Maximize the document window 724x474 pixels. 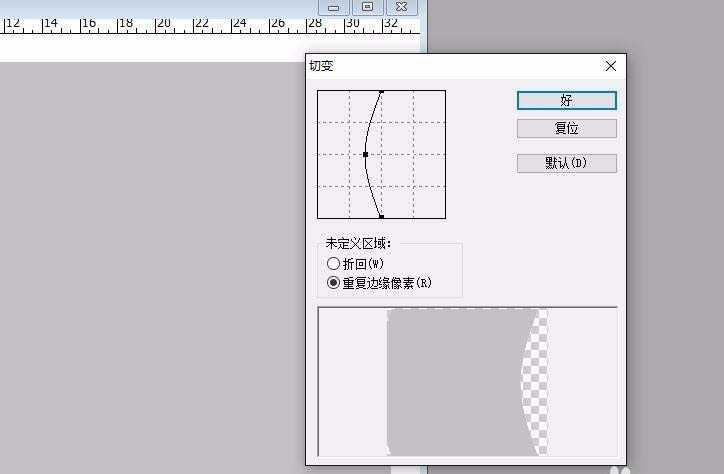pos(368,7)
